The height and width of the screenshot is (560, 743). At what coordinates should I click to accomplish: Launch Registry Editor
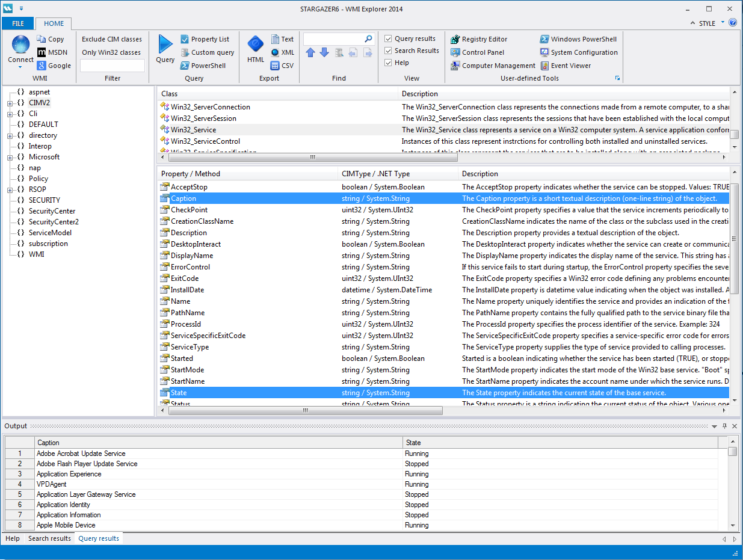(479, 39)
